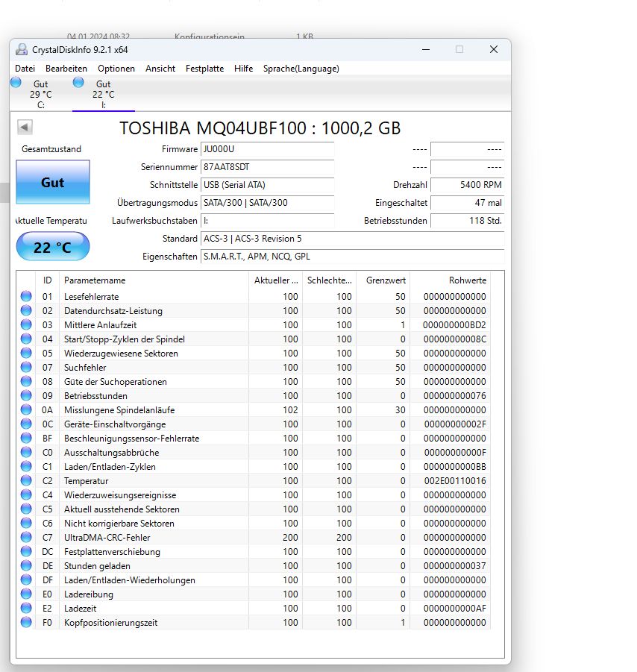Click status orb of Ausschaltungsabbrüche row
The image size is (637, 672).
coord(26,452)
